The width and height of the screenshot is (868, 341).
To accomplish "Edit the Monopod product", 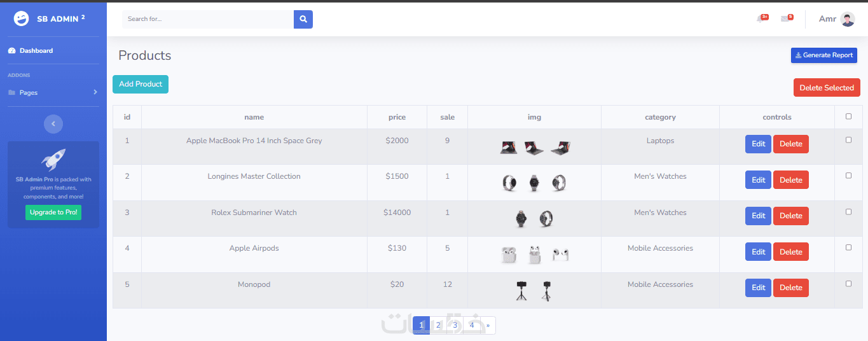I will (x=758, y=288).
